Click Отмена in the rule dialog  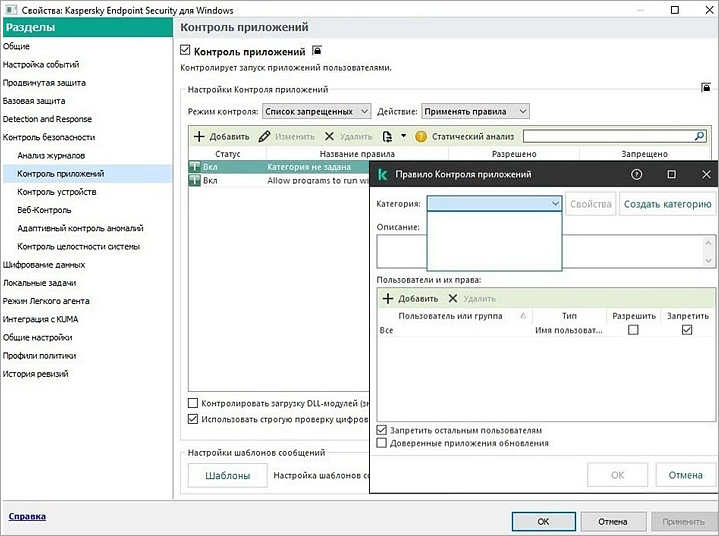[x=685, y=475]
